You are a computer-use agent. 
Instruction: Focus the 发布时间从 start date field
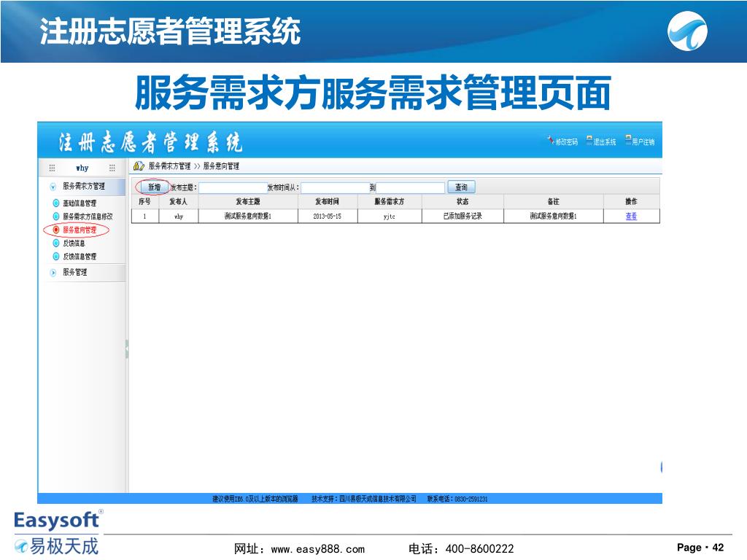tap(336, 187)
